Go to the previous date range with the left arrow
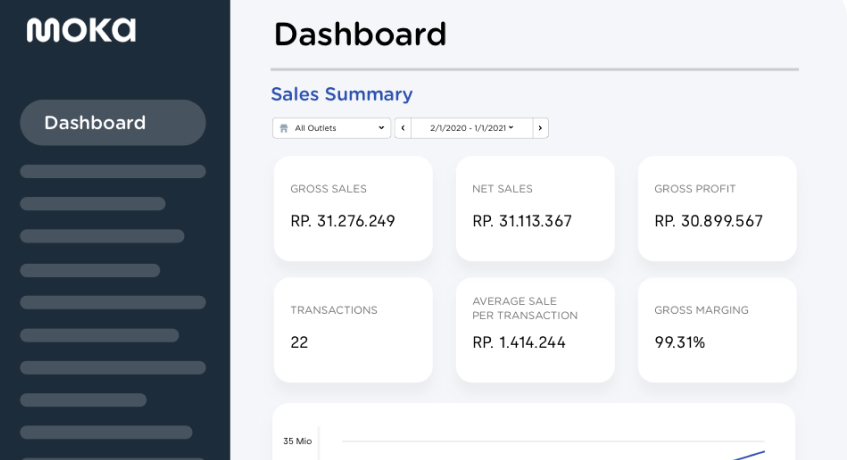 (403, 128)
